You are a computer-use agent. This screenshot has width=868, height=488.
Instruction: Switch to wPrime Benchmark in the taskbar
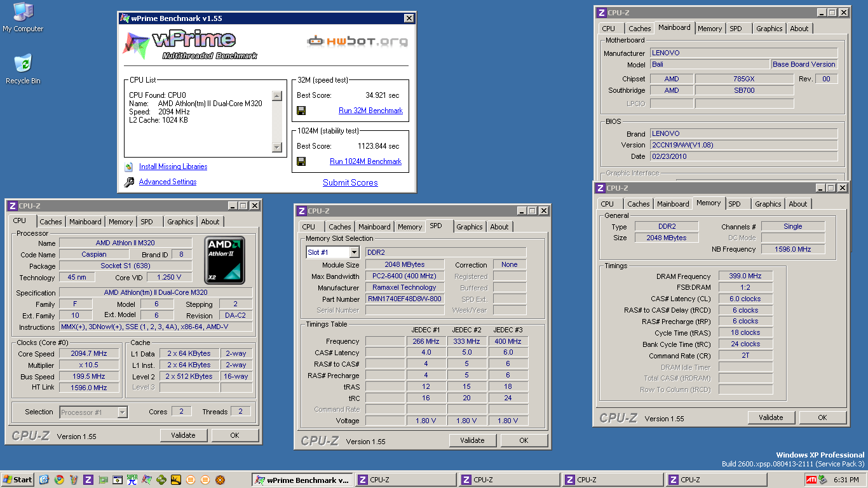302,480
